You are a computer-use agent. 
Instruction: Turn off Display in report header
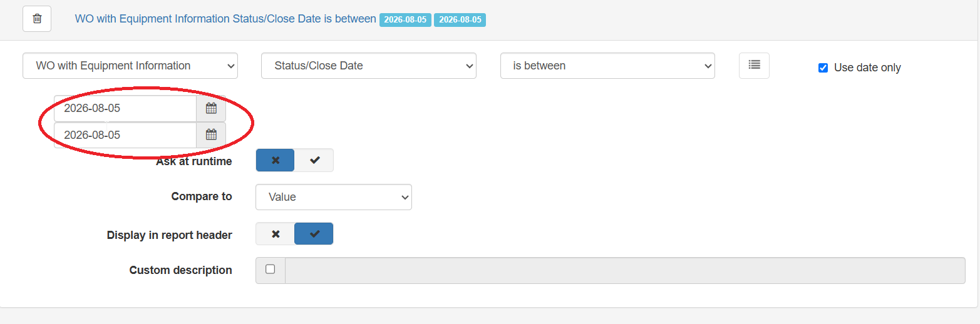pyautogui.click(x=275, y=234)
